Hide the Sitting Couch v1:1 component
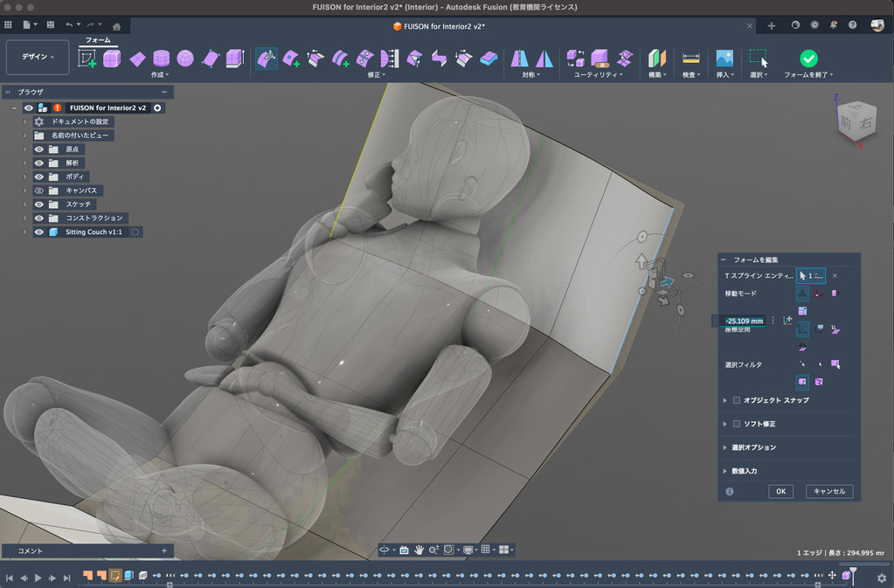This screenshot has height=588, width=894. click(39, 232)
